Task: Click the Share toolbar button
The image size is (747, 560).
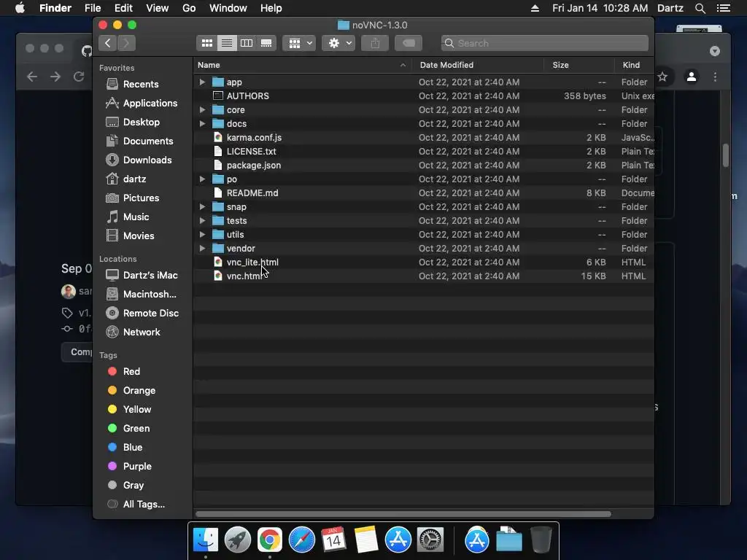Action: coord(375,43)
